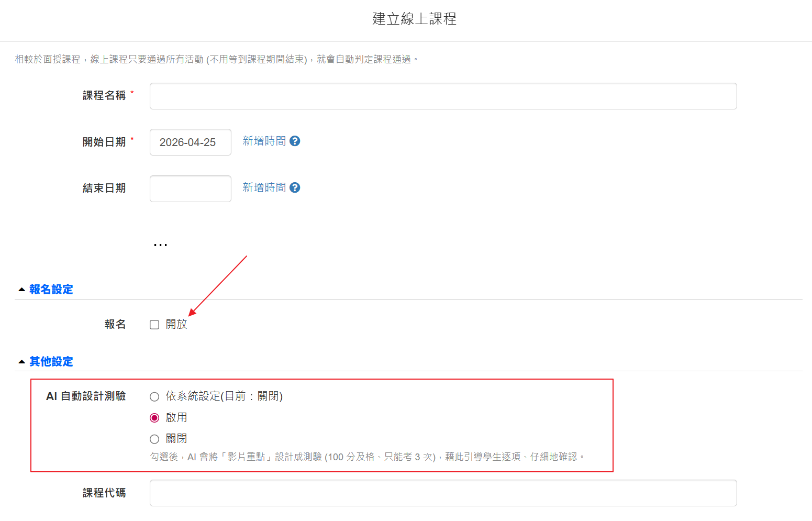Click the collapse triangle before 其他設定

pos(21,362)
